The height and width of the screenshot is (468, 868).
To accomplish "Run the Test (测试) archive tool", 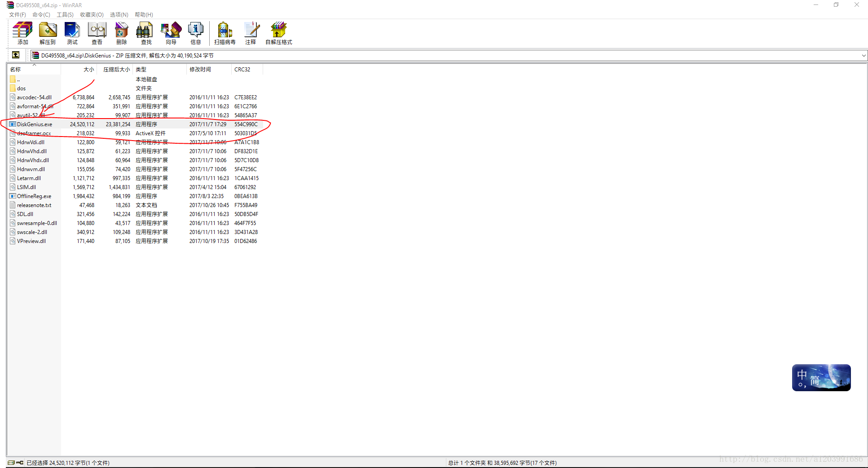I will coord(72,33).
